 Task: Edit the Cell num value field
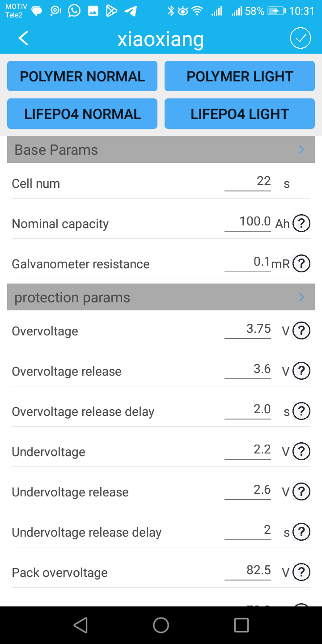[x=248, y=182]
